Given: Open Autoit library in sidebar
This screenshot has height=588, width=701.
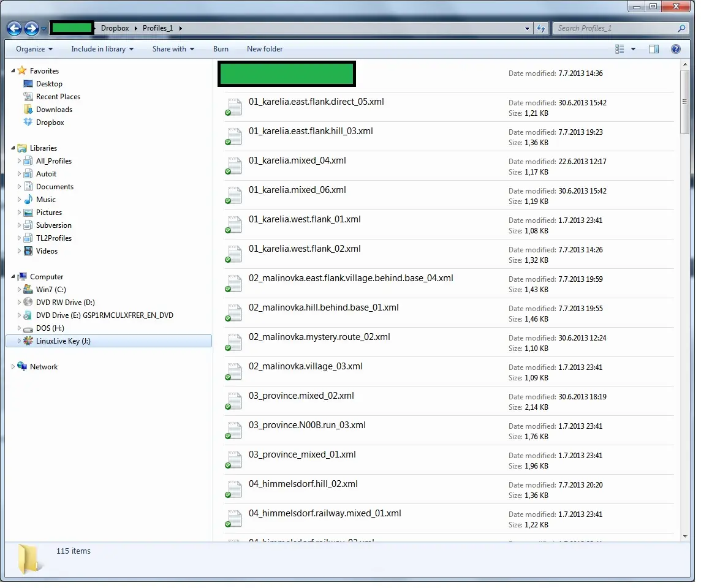Looking at the screenshot, I should (47, 175).
